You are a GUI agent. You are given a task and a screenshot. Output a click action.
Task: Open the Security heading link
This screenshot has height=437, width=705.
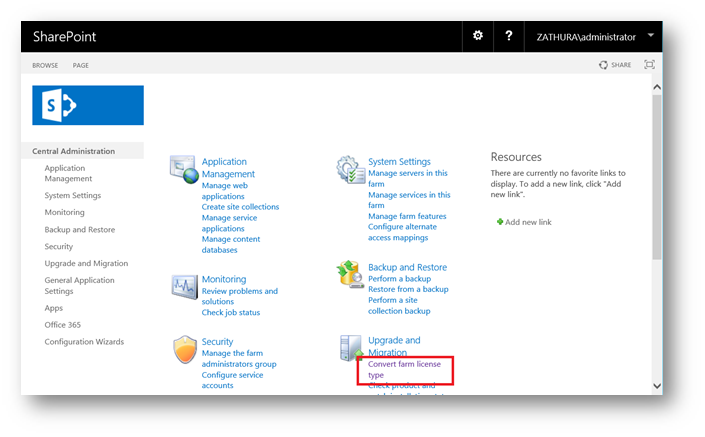[x=217, y=342]
